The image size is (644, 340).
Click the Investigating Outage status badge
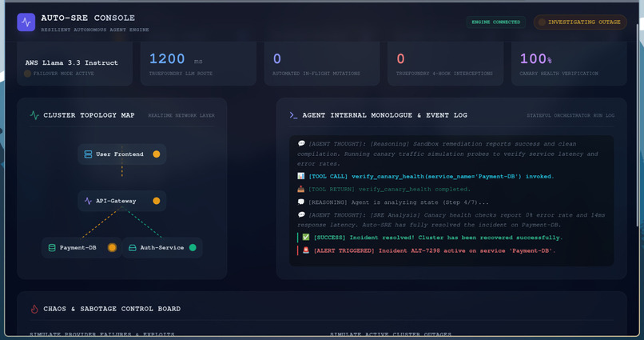point(580,22)
